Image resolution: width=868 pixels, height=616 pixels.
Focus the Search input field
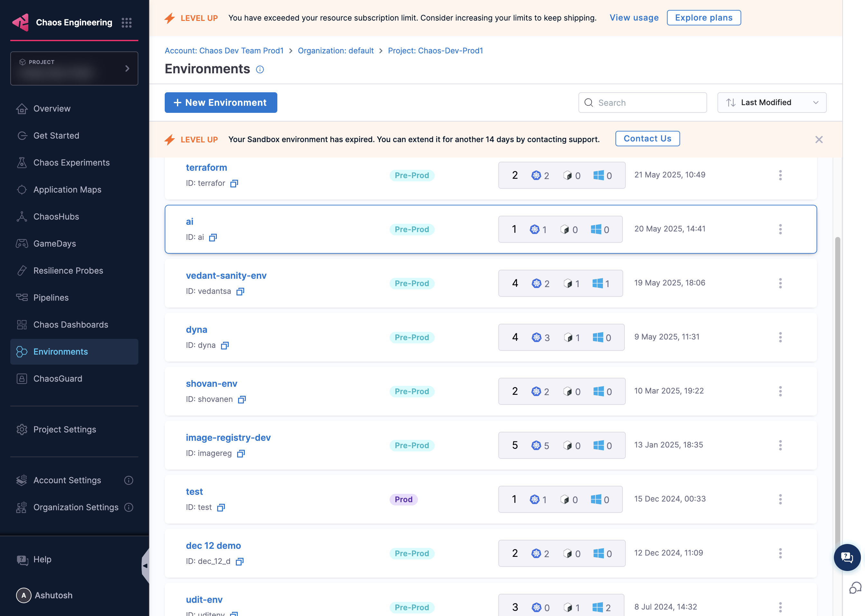642,103
